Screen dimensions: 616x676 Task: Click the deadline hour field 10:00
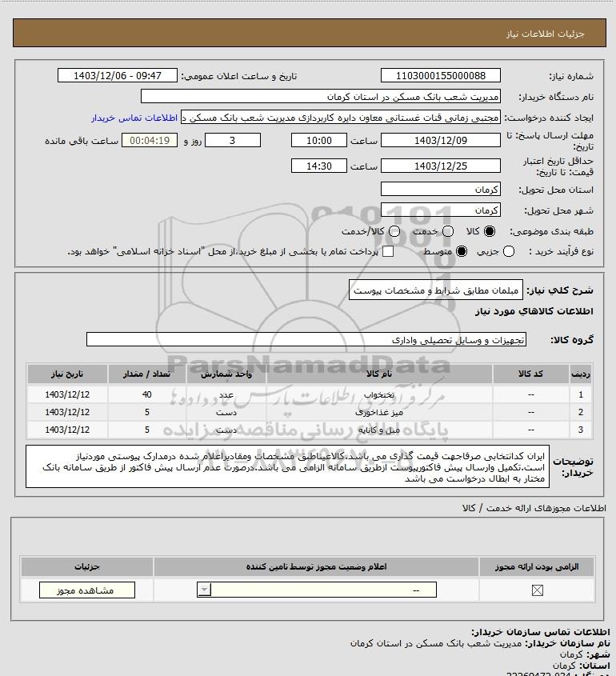tap(319, 141)
